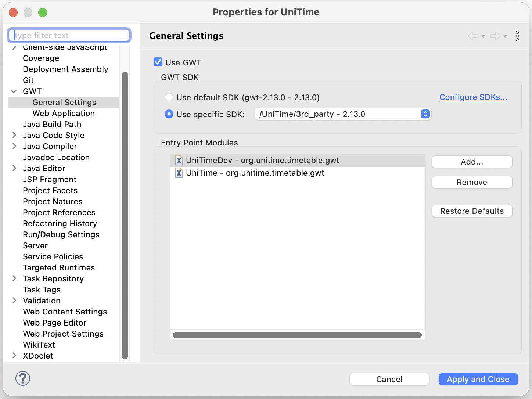Viewport: 532px width, 399px height.
Task: Click the forward navigation arrow icon
Action: point(495,36)
